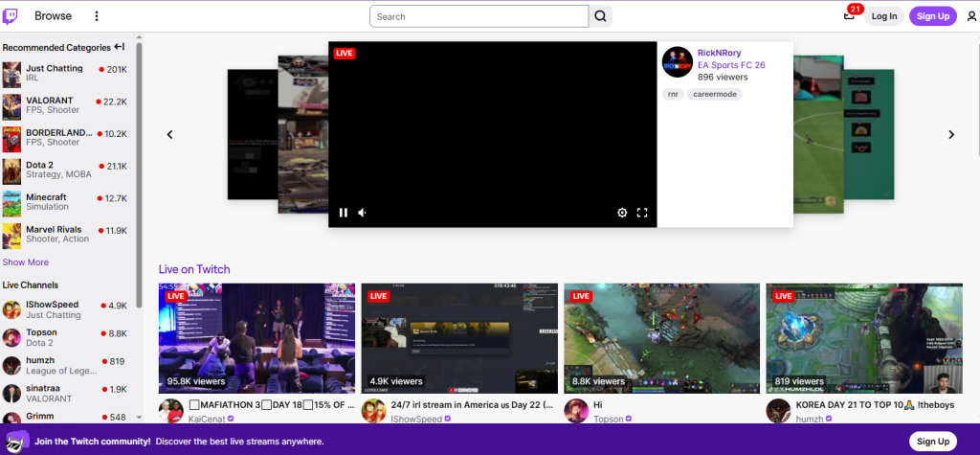Click into the Search input field
The image size is (980, 455).
tap(479, 16)
